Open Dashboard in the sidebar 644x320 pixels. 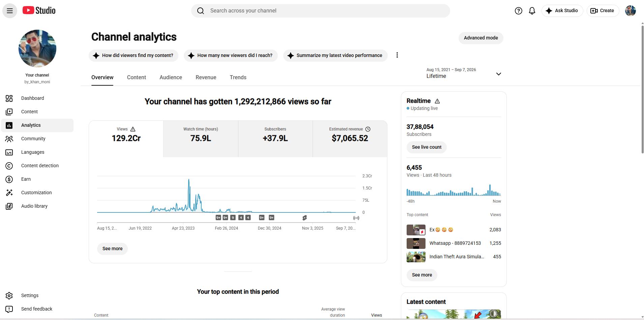[37, 98]
